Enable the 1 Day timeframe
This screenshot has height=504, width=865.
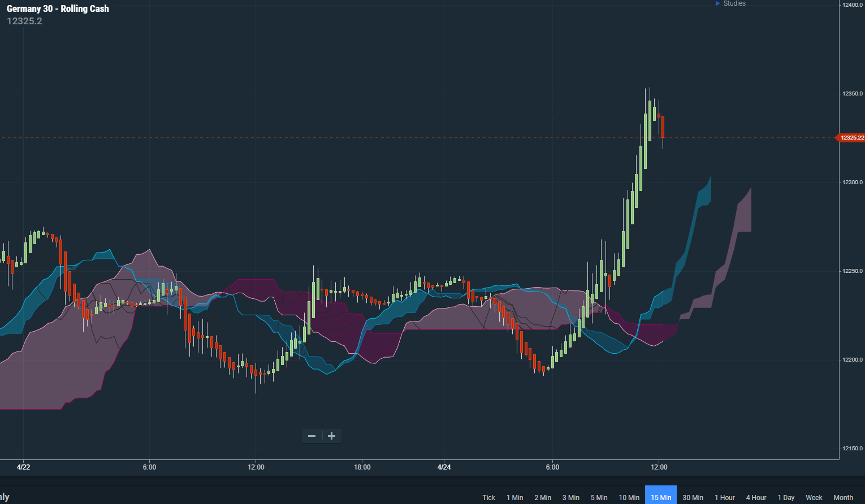point(786,497)
